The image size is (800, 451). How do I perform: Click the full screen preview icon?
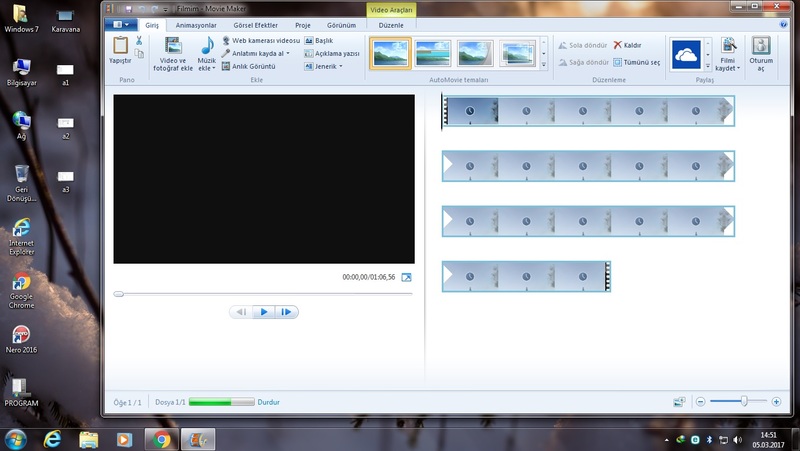point(406,277)
